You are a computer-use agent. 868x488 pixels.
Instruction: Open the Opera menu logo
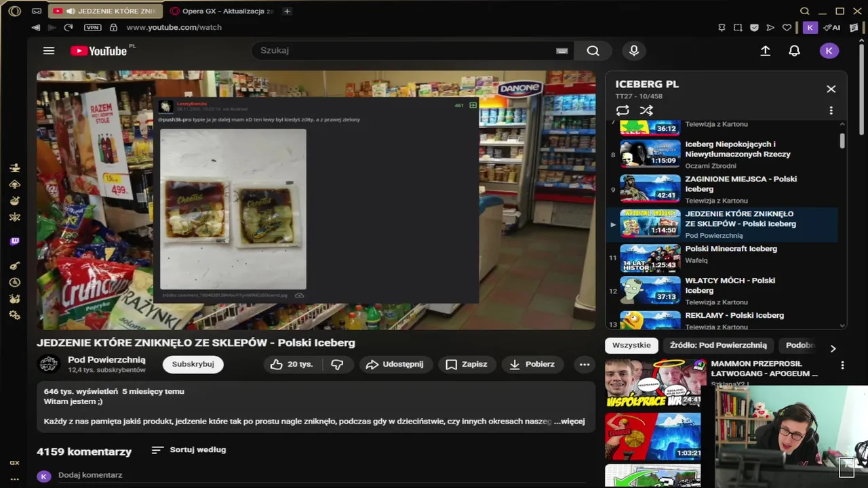(14, 11)
